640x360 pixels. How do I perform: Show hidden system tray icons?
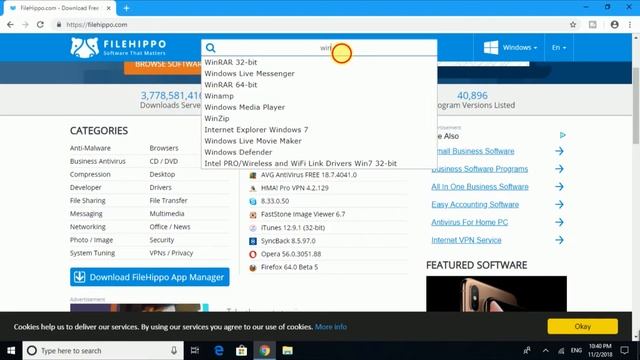(x=546, y=351)
